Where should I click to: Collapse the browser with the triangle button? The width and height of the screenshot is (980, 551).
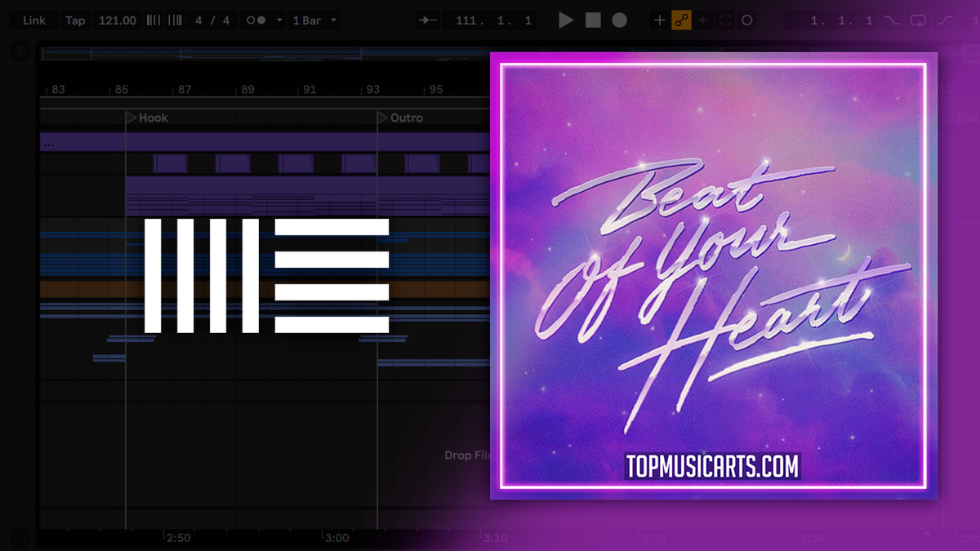20,51
